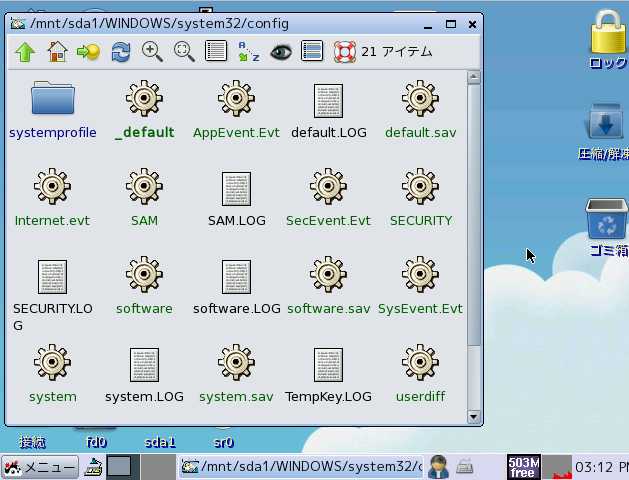Select the SAM registry file
This screenshot has height=480, width=629.
pyautogui.click(x=144, y=188)
